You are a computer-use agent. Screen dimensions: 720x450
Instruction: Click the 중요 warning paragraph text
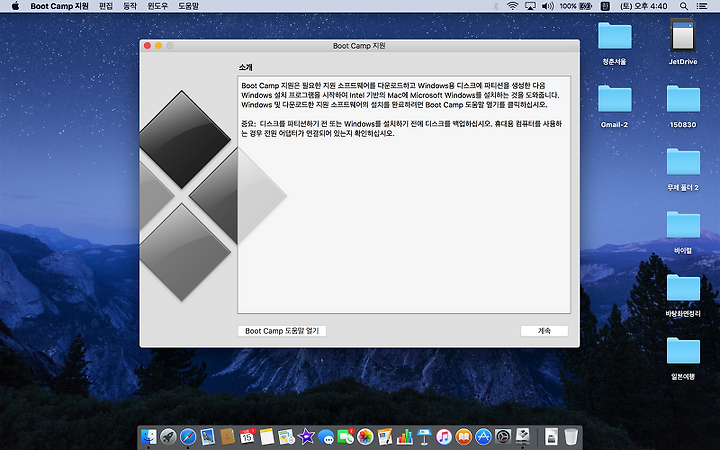click(401, 129)
